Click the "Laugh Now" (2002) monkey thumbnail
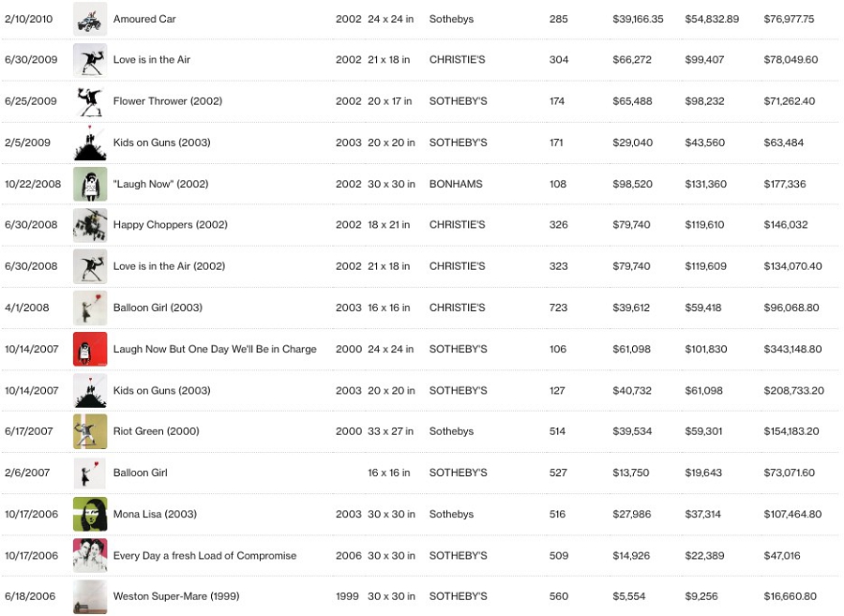This screenshot has width=844, height=616. pos(90,184)
